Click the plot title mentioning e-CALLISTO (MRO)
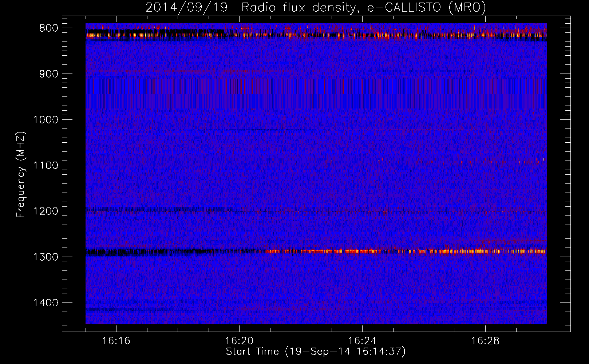The image size is (589, 364). tap(316, 7)
